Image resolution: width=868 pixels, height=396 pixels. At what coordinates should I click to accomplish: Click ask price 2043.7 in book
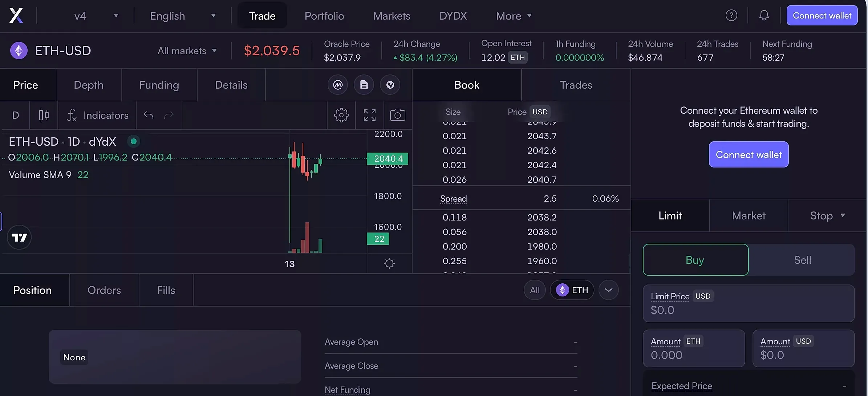tap(542, 136)
